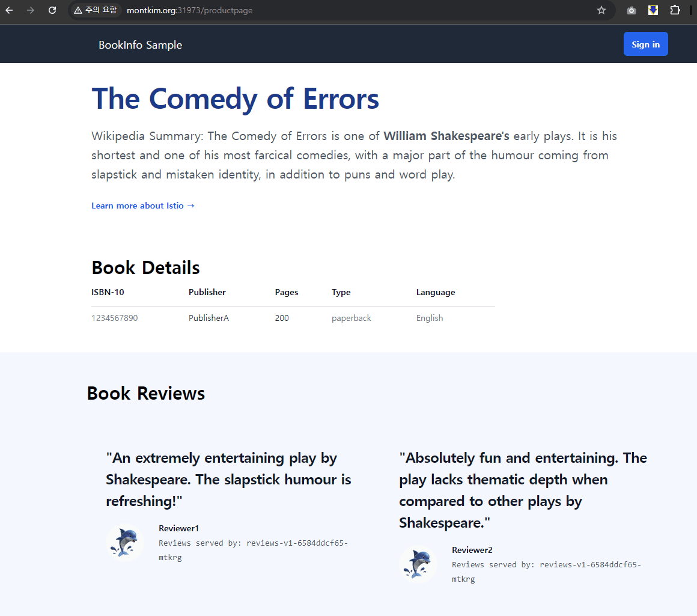The width and height of the screenshot is (697, 616).
Task: Open the site security warning indicator
Action: click(96, 10)
